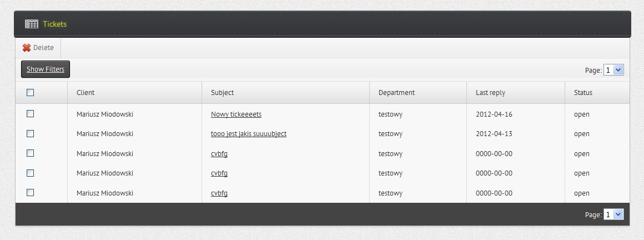Click the Delete toolbar label
Viewport: 644px width, 240px height.
(43, 48)
